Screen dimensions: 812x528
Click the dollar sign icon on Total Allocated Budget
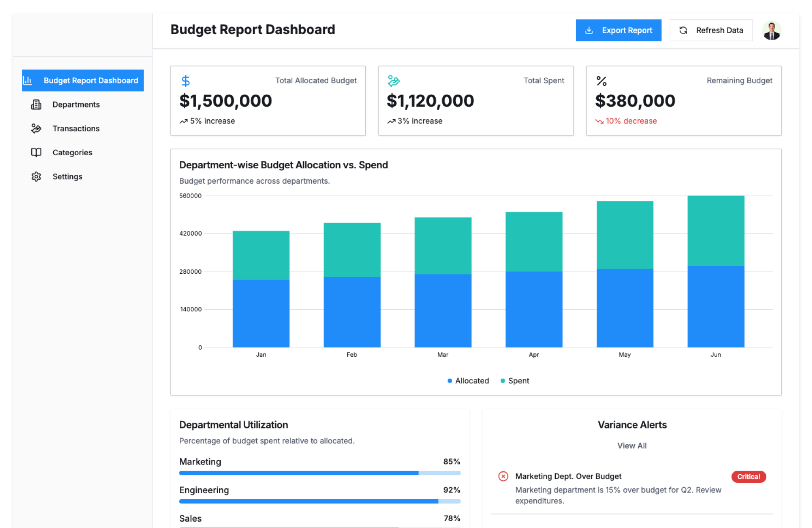[x=185, y=81]
